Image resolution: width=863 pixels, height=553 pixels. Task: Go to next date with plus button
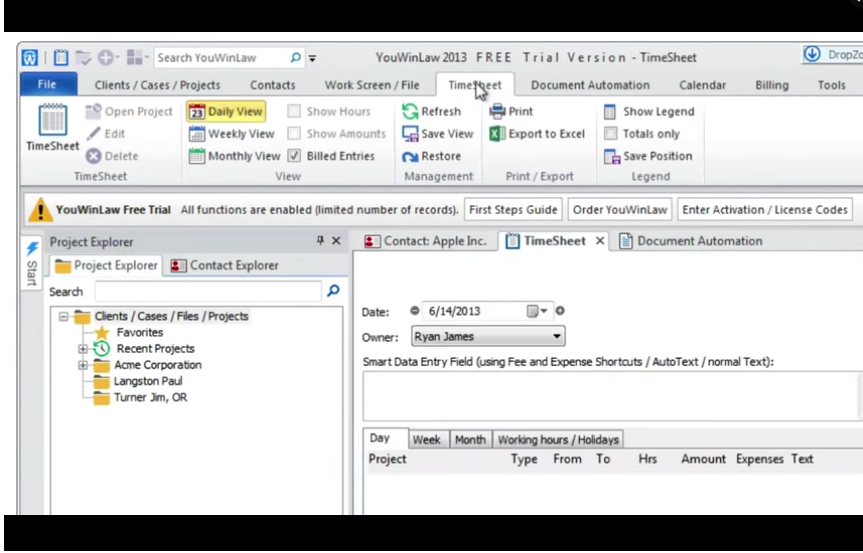point(560,311)
